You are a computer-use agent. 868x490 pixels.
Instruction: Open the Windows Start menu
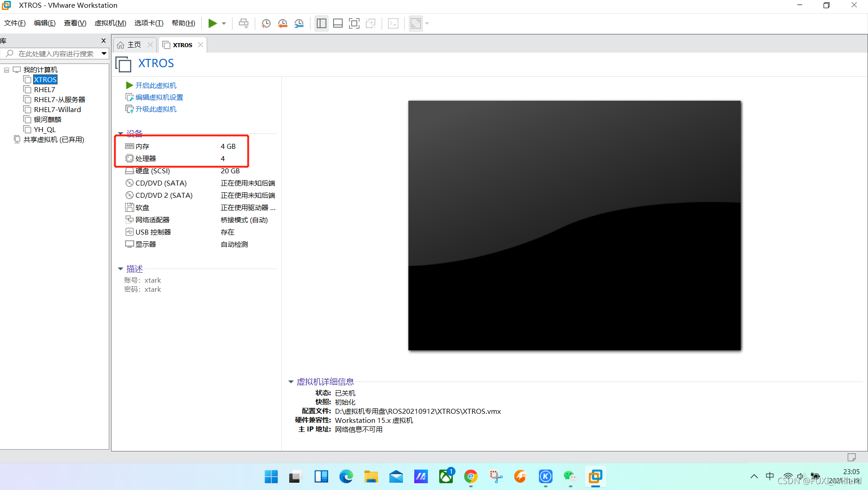(271, 476)
